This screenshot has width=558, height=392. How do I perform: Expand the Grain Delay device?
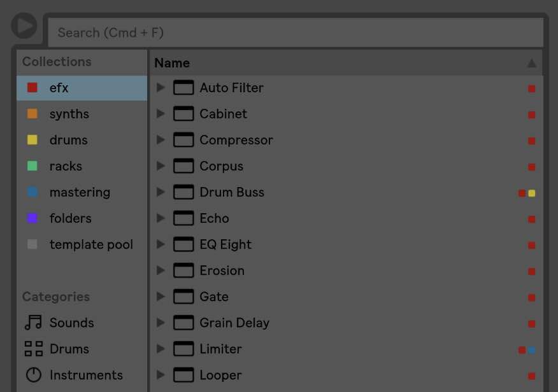coord(161,323)
